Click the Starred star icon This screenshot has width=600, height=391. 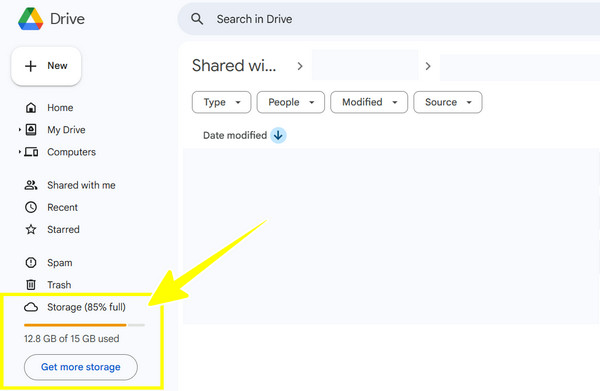(x=31, y=230)
